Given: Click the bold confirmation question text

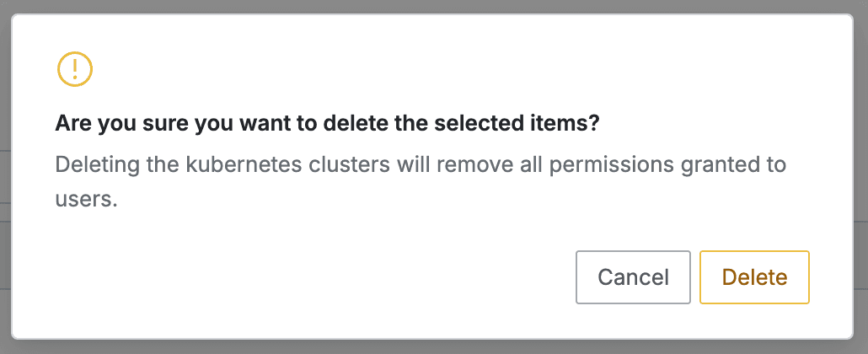Looking at the screenshot, I should [327, 123].
